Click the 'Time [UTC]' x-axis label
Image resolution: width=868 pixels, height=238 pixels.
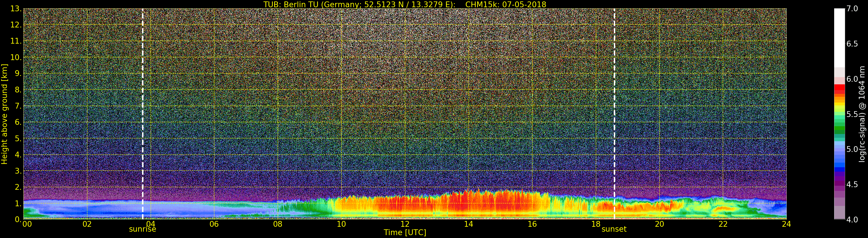(405, 233)
